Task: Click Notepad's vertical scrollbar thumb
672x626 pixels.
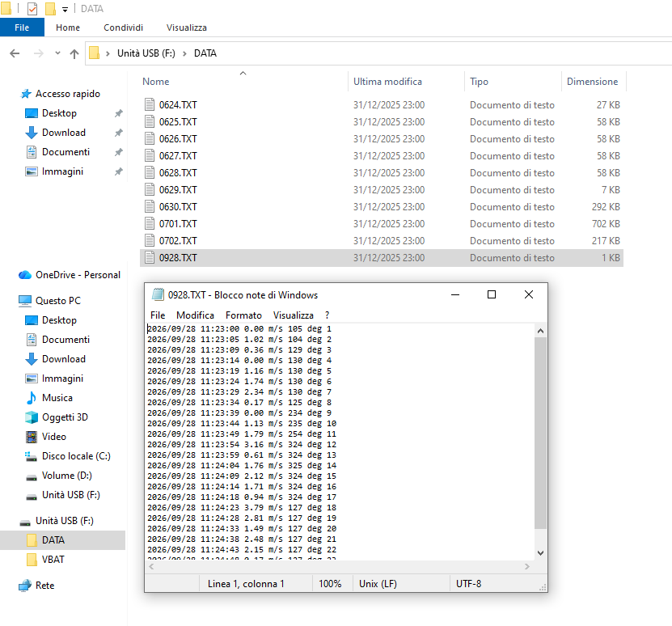Action: click(540, 433)
